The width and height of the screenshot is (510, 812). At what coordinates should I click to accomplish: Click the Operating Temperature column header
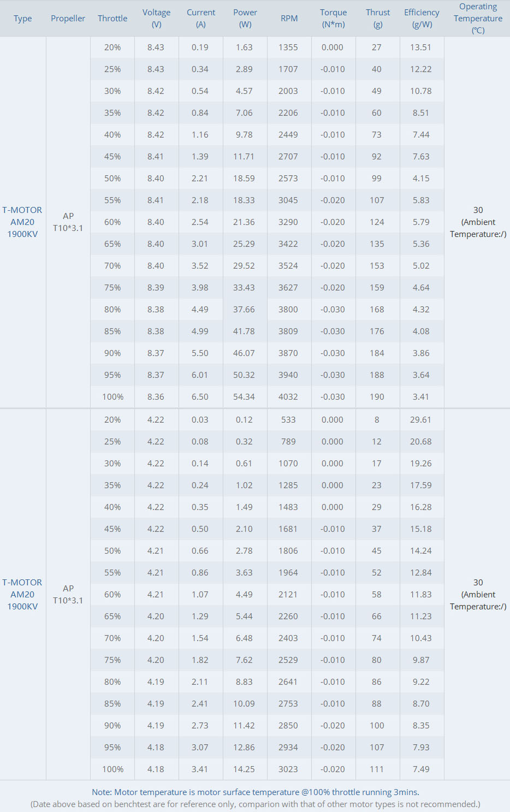[x=478, y=19]
